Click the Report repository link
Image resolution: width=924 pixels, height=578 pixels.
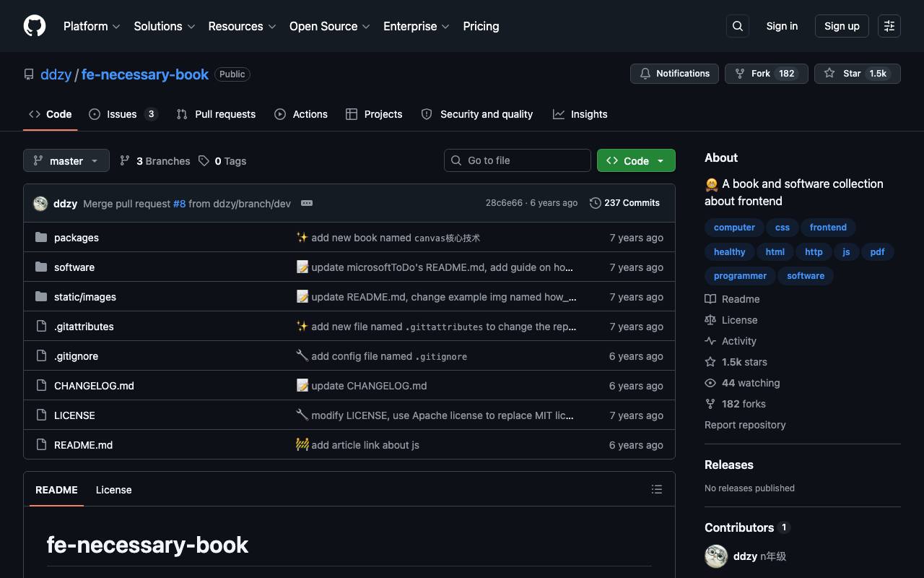pos(745,425)
